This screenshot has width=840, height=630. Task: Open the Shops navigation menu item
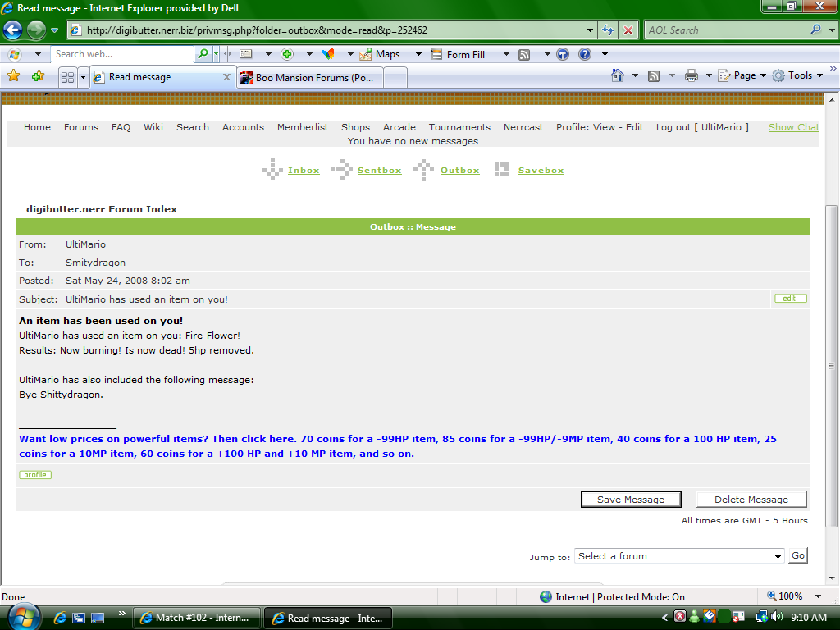pyautogui.click(x=355, y=127)
